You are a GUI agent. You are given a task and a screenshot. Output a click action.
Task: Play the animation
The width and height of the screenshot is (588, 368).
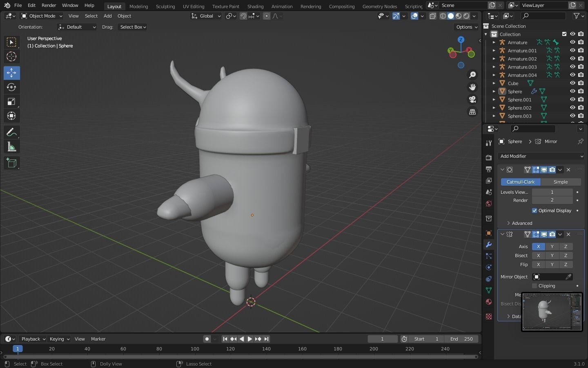(x=250, y=339)
